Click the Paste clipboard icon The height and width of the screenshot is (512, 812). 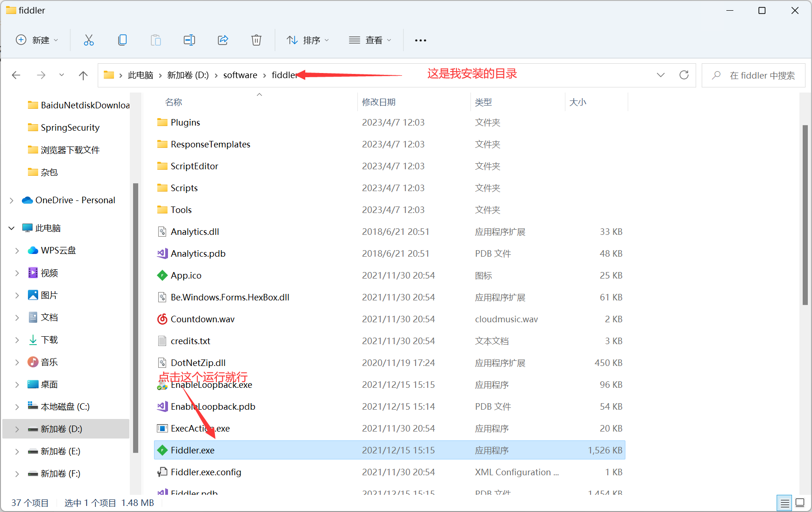tap(156, 40)
